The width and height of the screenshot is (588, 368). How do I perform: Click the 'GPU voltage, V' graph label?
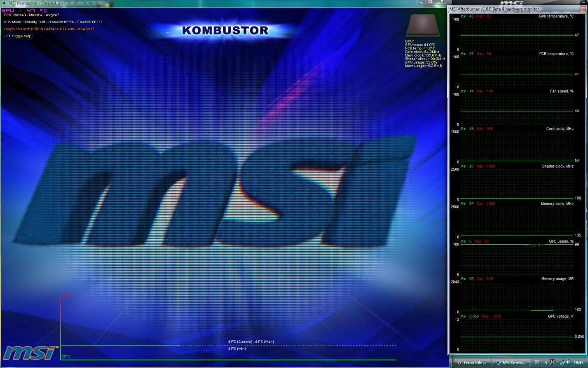point(560,316)
